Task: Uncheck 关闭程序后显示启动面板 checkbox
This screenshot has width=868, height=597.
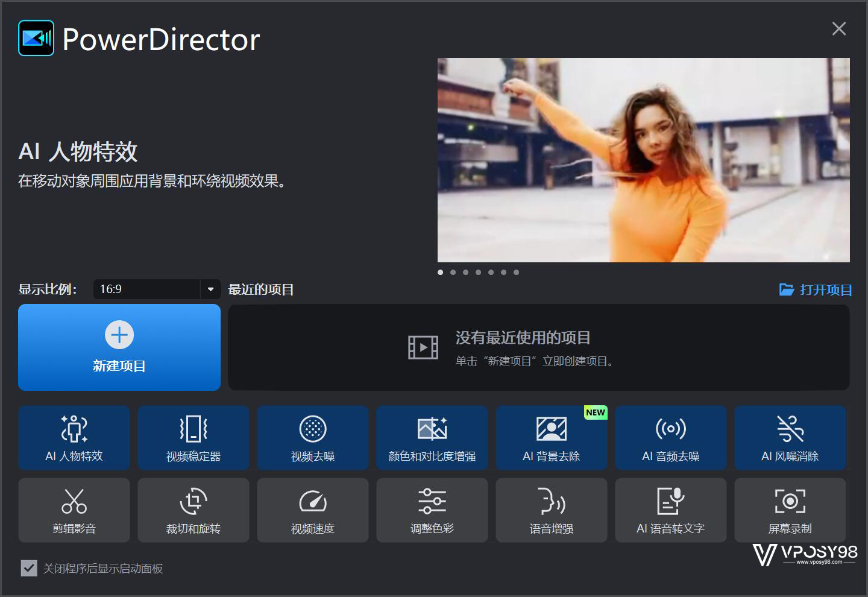Action: [x=29, y=568]
